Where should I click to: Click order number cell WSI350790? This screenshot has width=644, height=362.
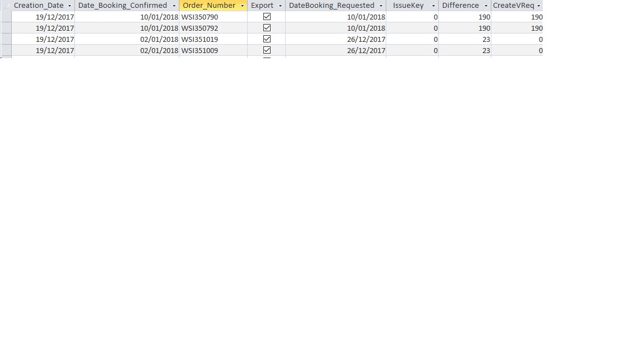(213, 17)
